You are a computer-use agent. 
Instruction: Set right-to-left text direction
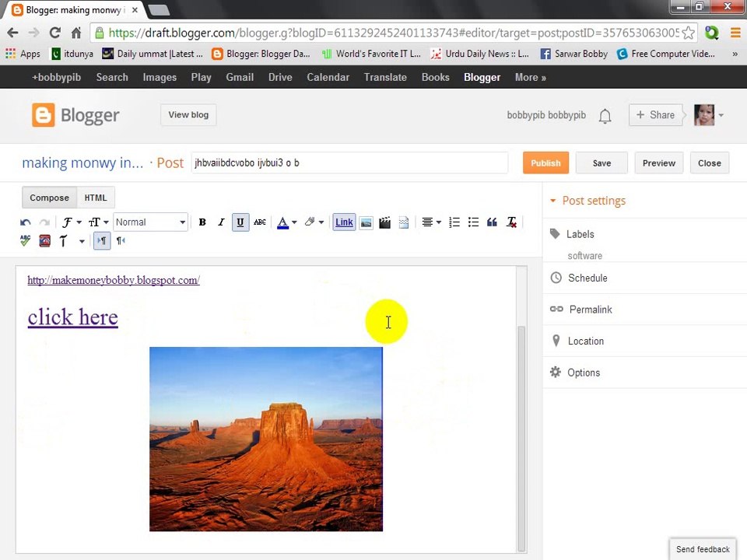tap(121, 241)
